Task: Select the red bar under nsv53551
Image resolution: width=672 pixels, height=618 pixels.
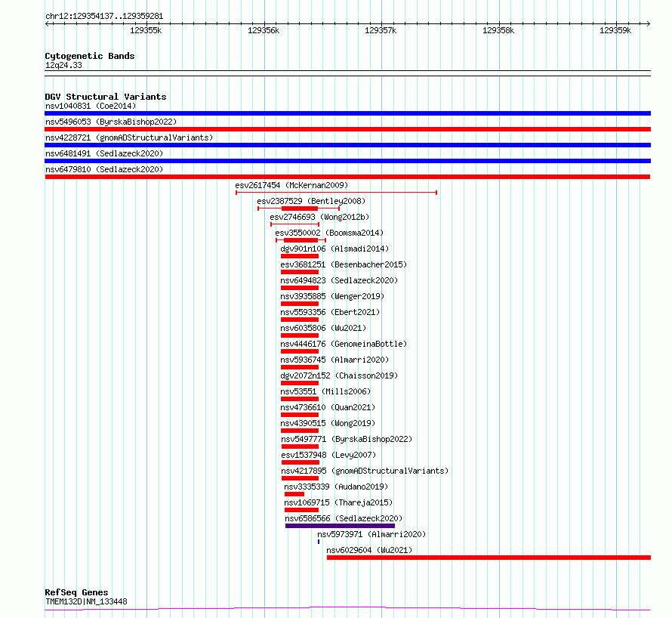Action: 300,399
